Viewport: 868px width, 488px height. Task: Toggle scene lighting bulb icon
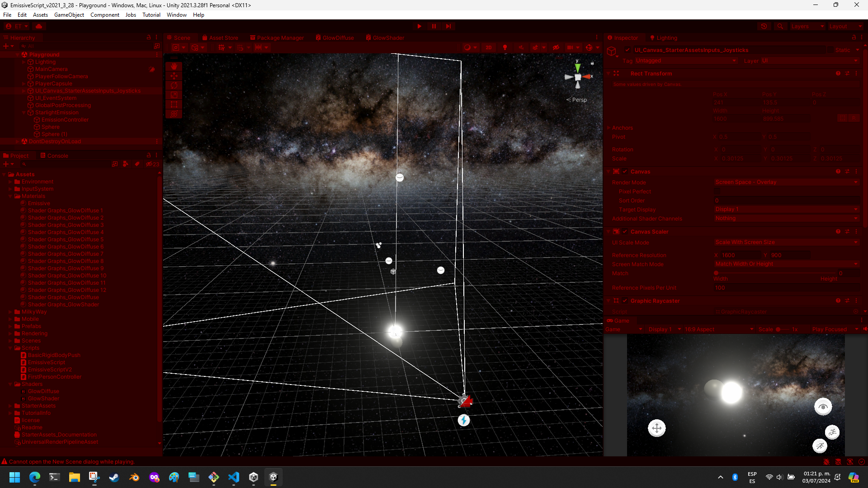click(505, 47)
